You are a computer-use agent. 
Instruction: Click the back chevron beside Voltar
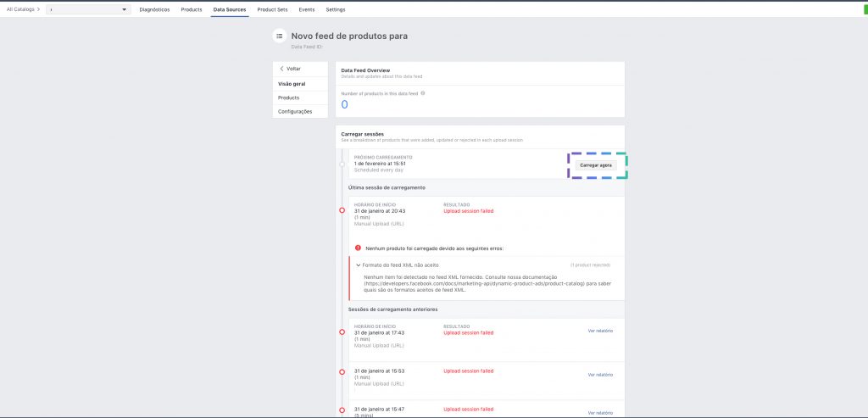[x=281, y=69]
